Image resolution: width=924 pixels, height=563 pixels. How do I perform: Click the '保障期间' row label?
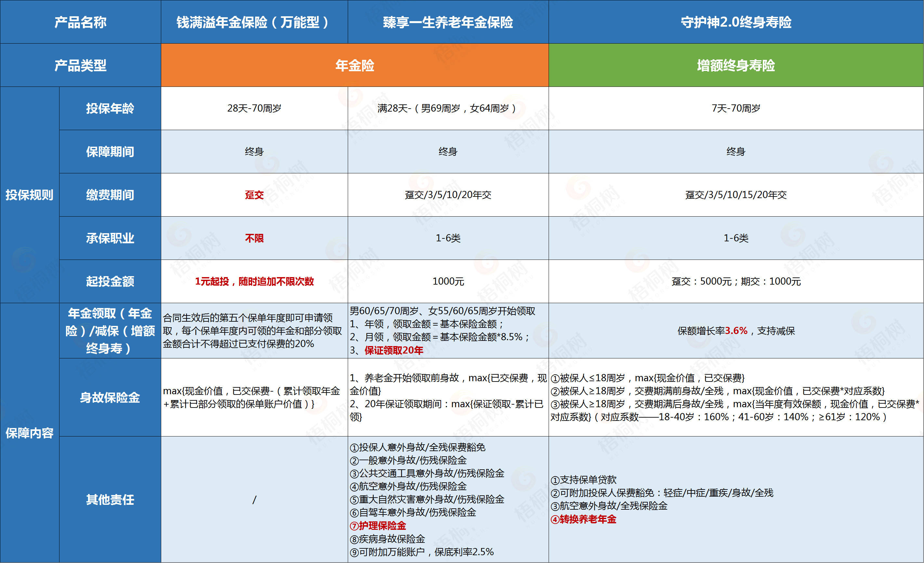tap(110, 152)
